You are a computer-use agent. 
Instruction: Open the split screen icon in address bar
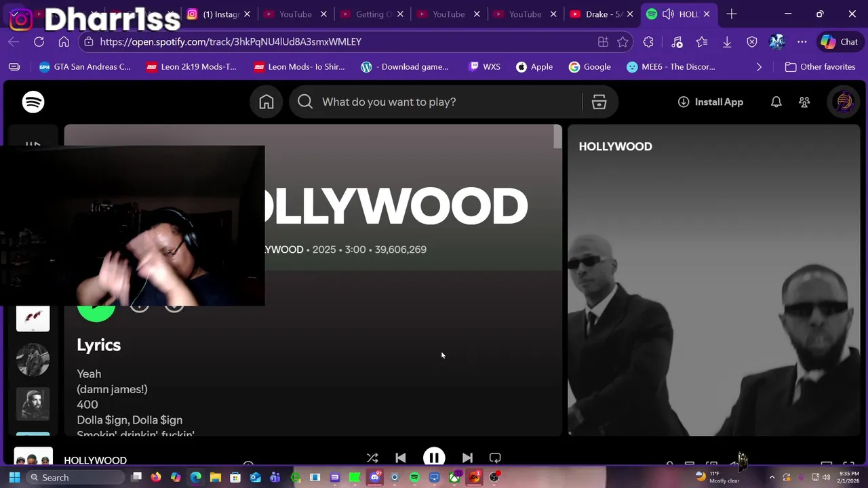(603, 42)
